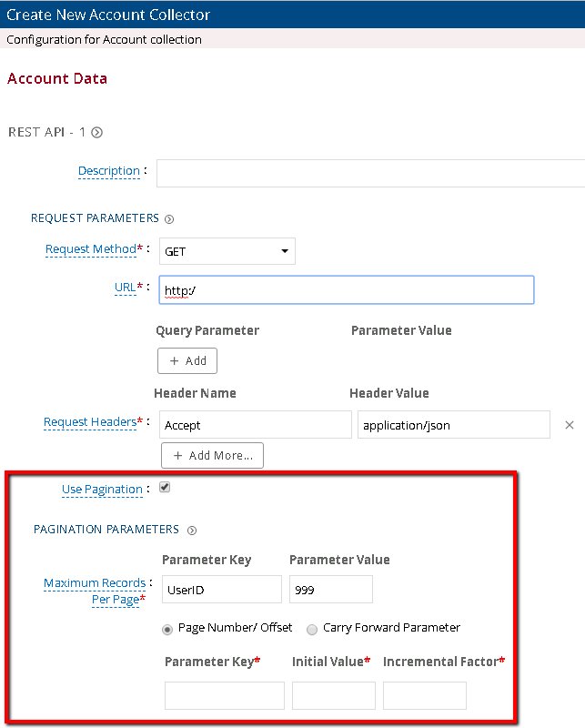Image resolution: width=585 pixels, height=728 pixels.
Task: Focus the Parameter Key field showing UserID
Action: coord(221,589)
